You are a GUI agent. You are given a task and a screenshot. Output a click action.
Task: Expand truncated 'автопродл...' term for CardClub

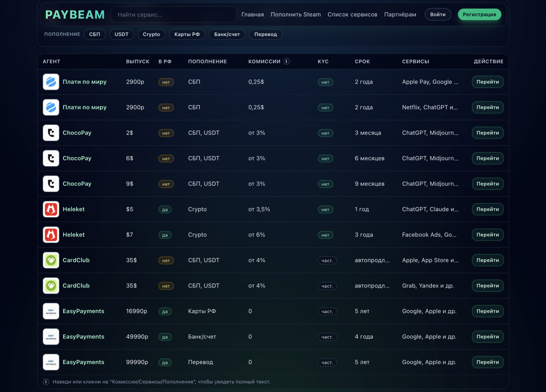[x=373, y=260]
